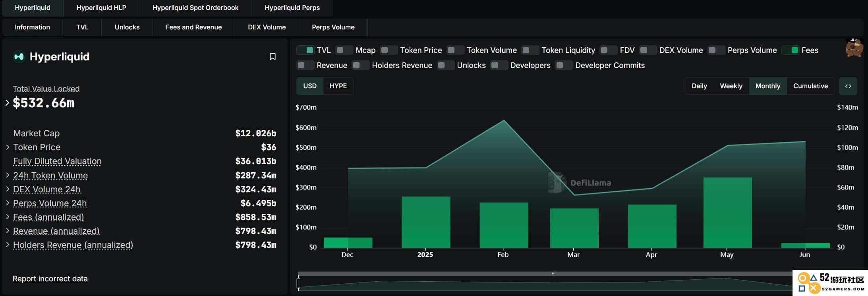
Task: Click the 2025 January fees bar
Action: [x=426, y=222]
